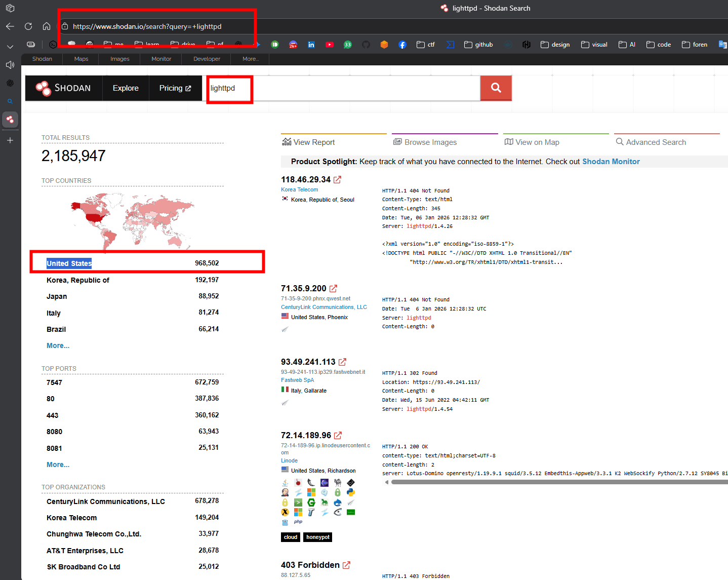728x580 pixels.
Task: Open external link icon beside 118.46.29.34
Action: [x=337, y=180]
